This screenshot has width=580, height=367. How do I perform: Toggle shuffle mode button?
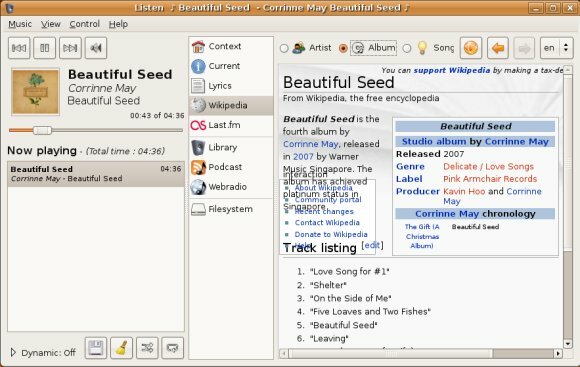(x=147, y=348)
